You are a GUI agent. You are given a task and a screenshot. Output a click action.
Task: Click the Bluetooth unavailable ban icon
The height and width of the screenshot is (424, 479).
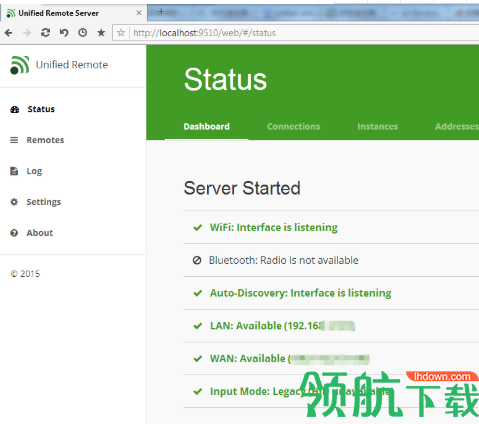(197, 260)
